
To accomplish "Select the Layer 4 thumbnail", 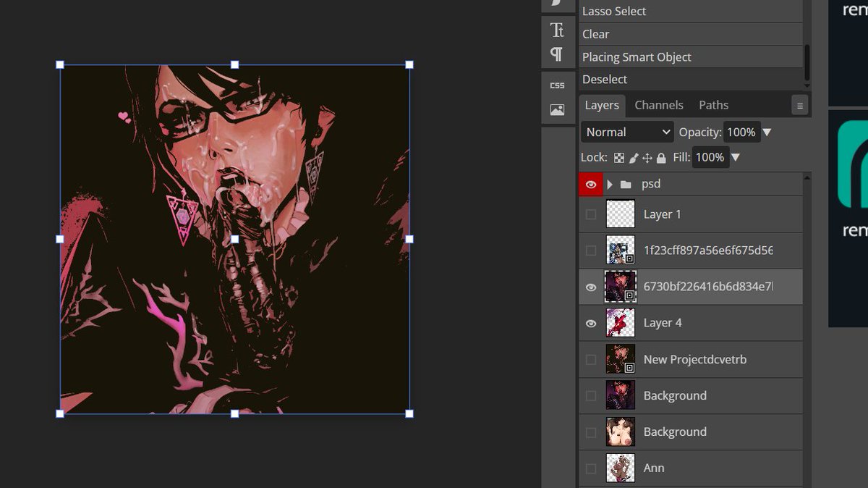I will point(620,323).
